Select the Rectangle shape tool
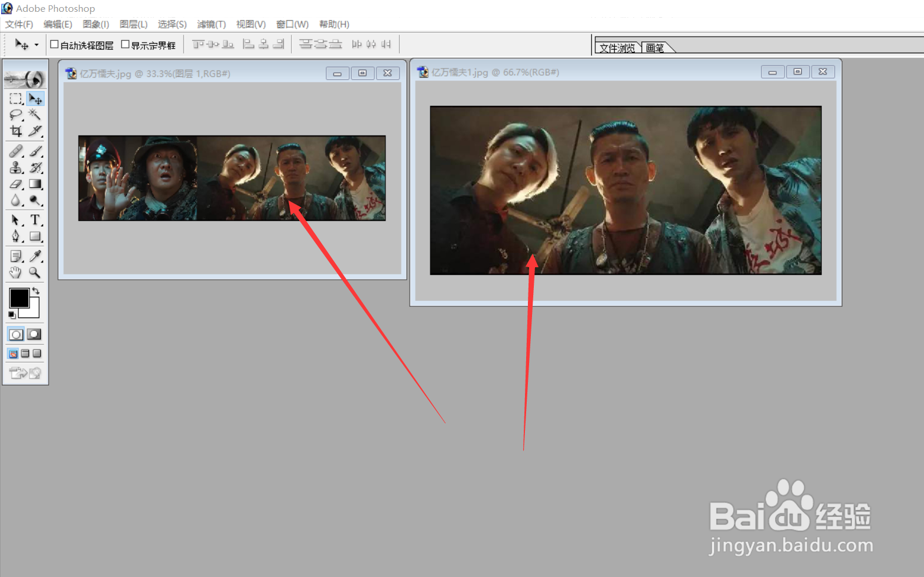The image size is (924, 577). [x=35, y=236]
